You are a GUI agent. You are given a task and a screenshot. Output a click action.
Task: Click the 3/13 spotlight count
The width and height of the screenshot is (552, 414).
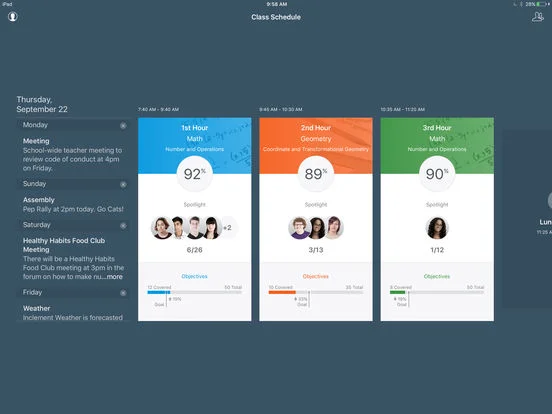(316, 250)
